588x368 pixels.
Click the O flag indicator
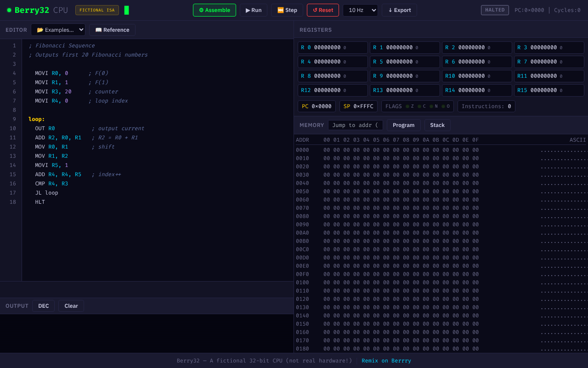tap(446, 106)
